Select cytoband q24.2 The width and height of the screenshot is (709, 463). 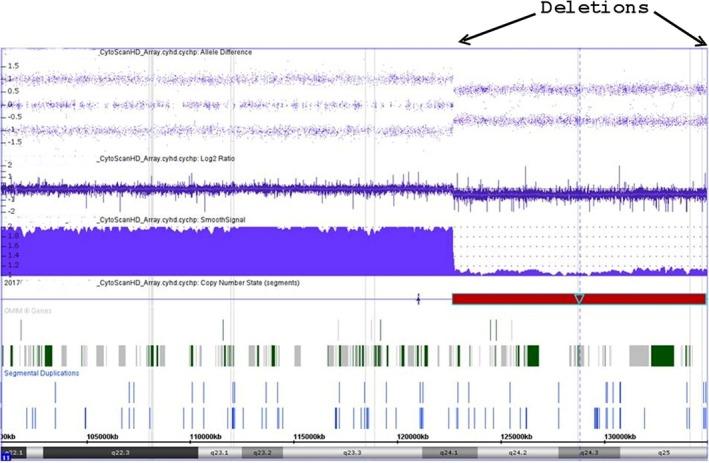[518, 453]
